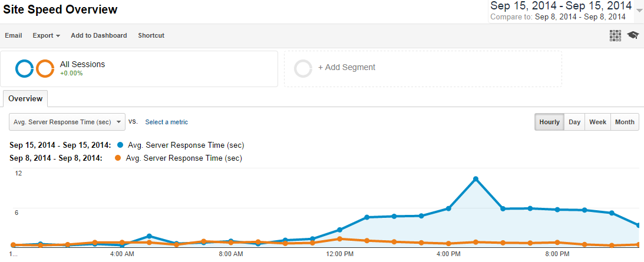Switch chart to Hourly view
The image size is (644, 262).
[549, 122]
